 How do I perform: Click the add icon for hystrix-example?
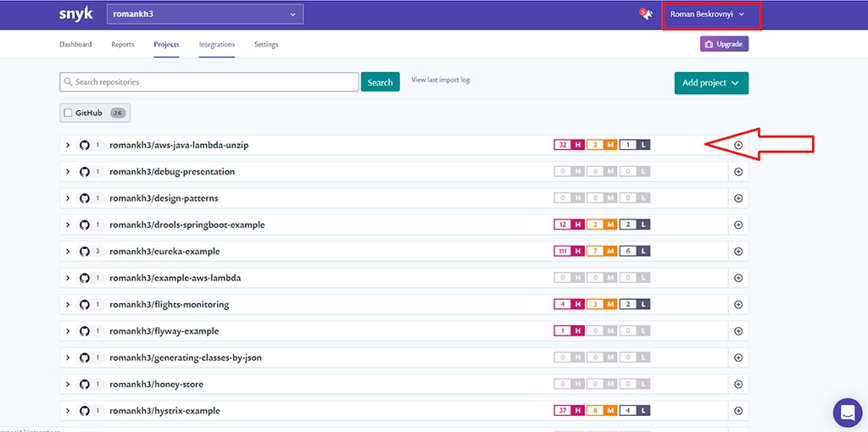click(738, 411)
